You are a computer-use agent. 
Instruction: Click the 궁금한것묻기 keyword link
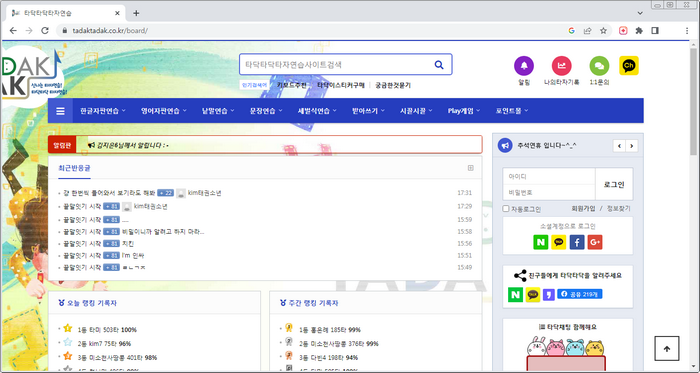[393, 85]
